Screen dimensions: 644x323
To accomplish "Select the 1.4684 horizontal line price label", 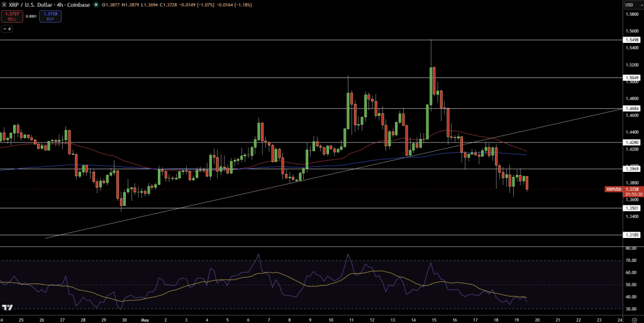I will (x=631, y=108).
